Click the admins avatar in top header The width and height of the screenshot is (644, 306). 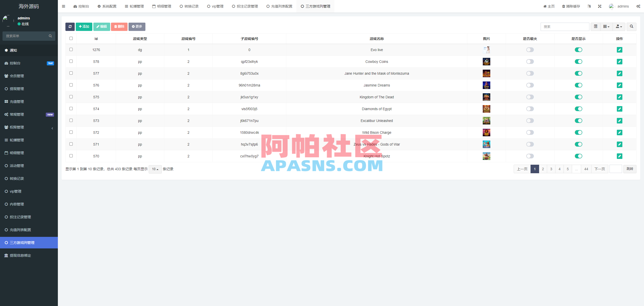pos(612,6)
